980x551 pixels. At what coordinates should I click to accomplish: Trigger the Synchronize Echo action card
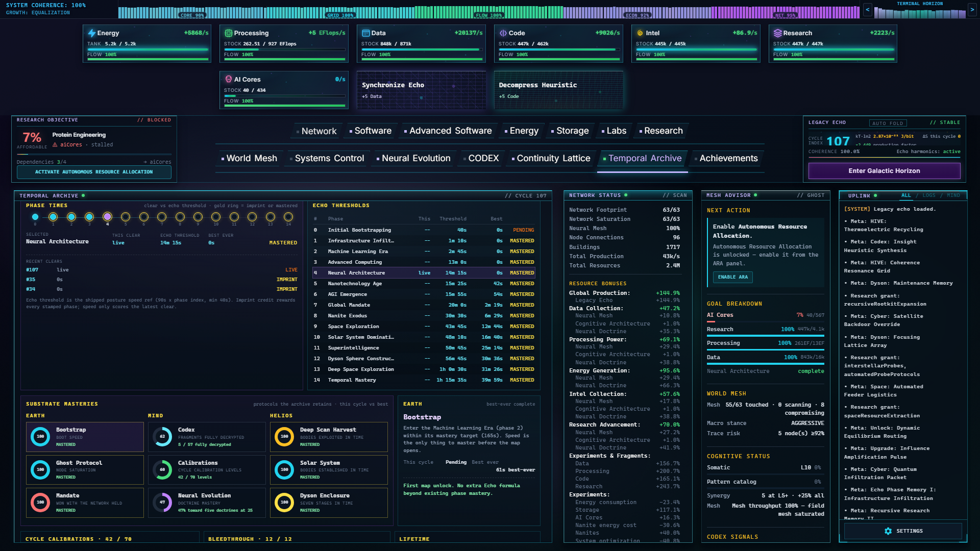[421, 90]
